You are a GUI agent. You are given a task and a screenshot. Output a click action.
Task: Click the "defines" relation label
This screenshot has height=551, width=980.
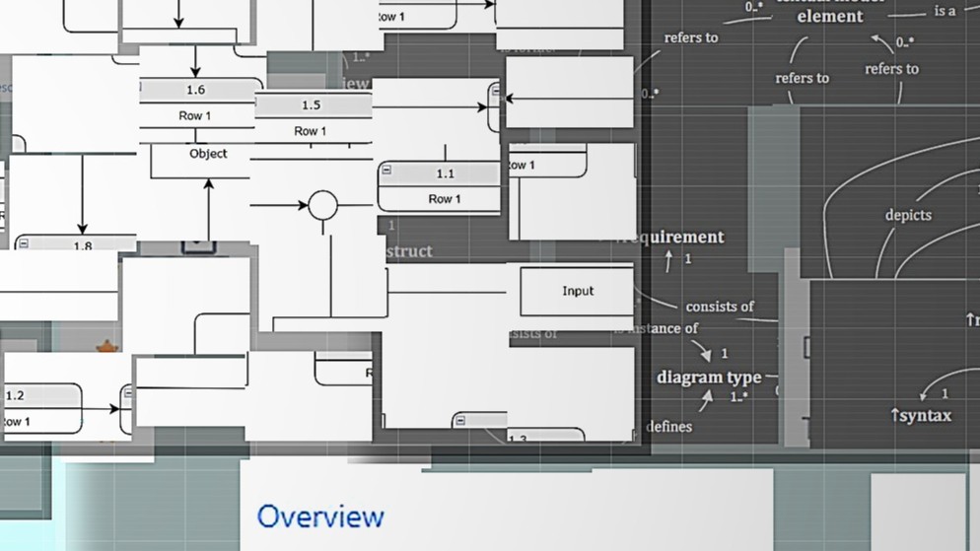pyautogui.click(x=668, y=427)
